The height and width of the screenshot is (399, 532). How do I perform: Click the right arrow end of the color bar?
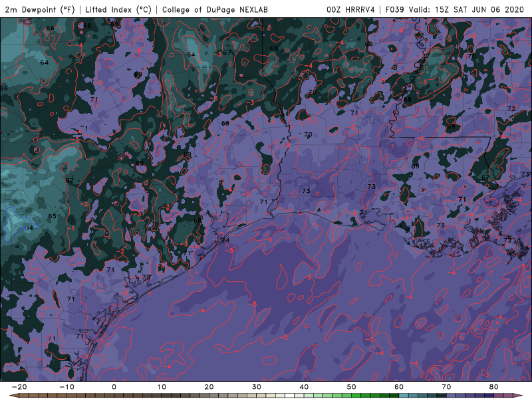tap(518, 396)
